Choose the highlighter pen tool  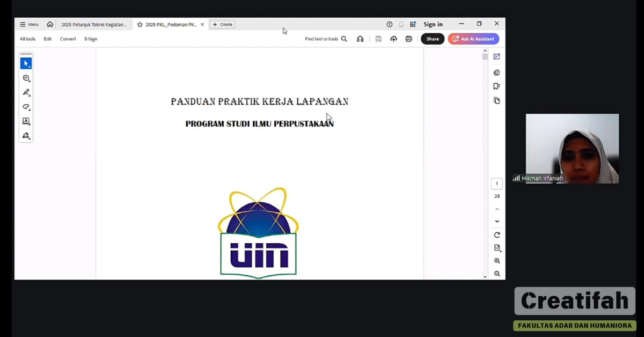26,92
